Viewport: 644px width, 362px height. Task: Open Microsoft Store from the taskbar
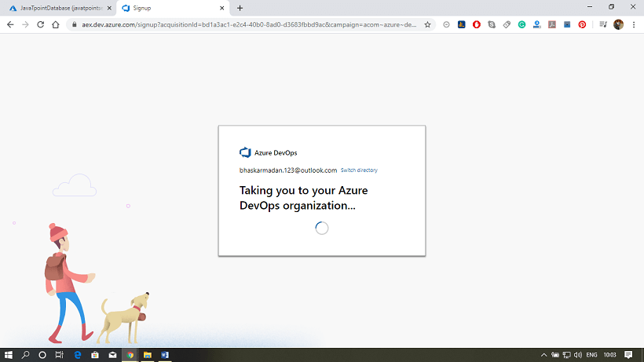[x=95, y=355]
